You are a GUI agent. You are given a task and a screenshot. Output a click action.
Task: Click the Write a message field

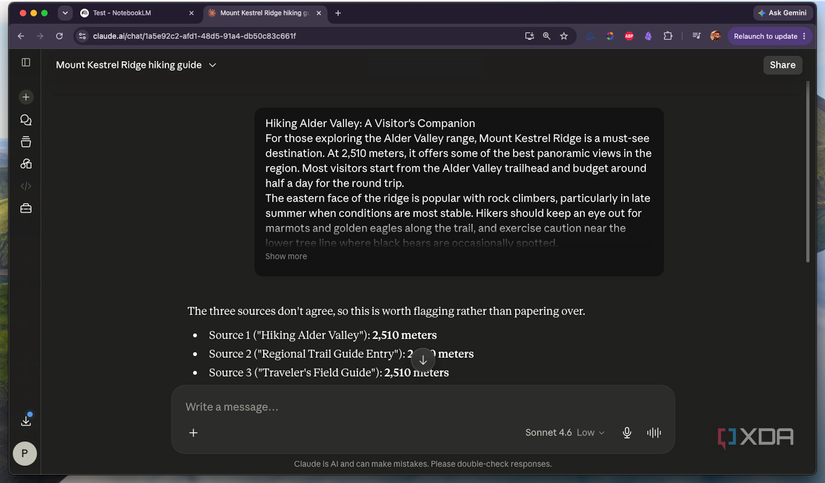pyautogui.click(x=422, y=407)
